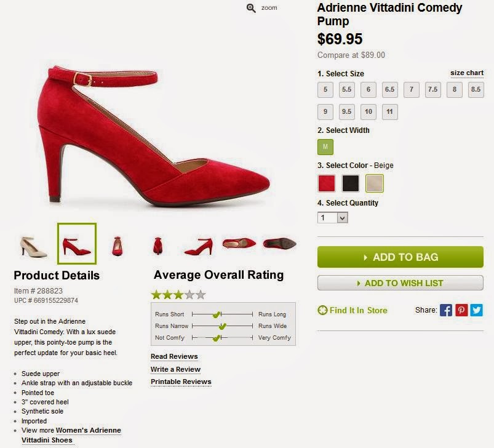Click ADD TO WISH LIST
494x448 pixels.
400,283
